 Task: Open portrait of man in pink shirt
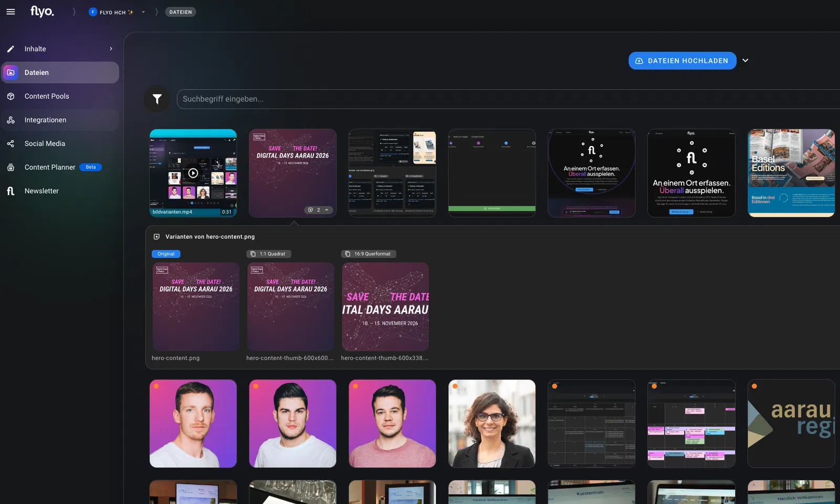tap(392, 424)
